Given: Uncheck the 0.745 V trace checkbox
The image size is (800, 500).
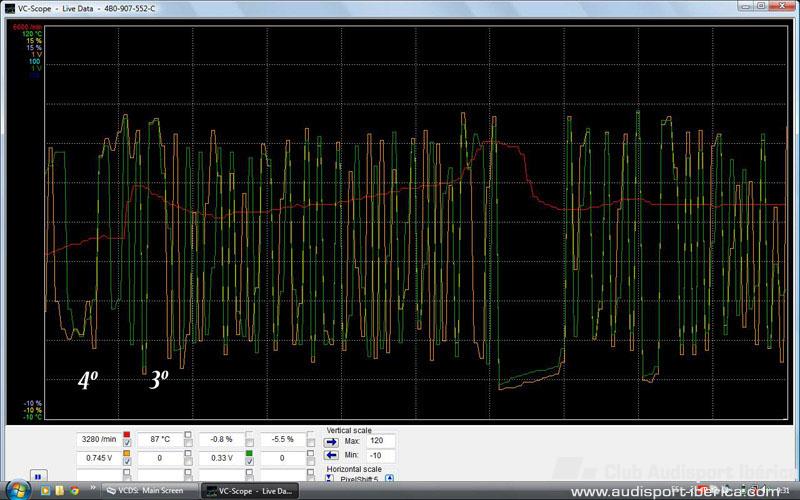Looking at the screenshot, I should (x=127, y=461).
